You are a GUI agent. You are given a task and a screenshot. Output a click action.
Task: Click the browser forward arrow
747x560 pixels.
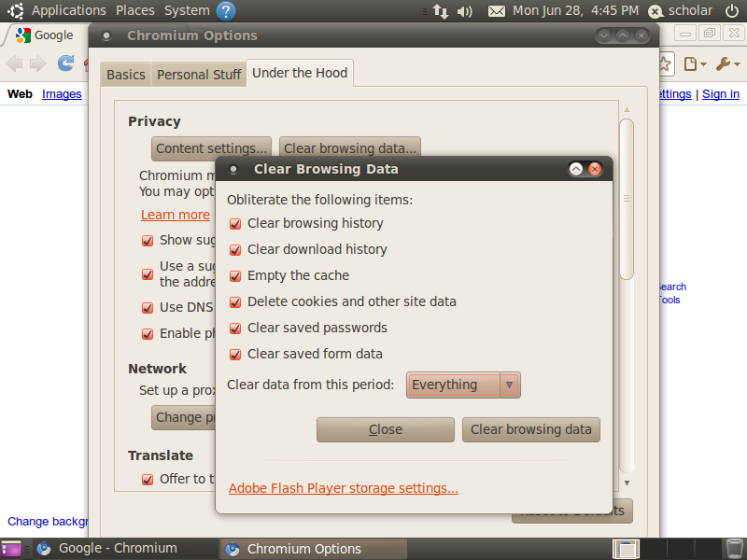38,63
